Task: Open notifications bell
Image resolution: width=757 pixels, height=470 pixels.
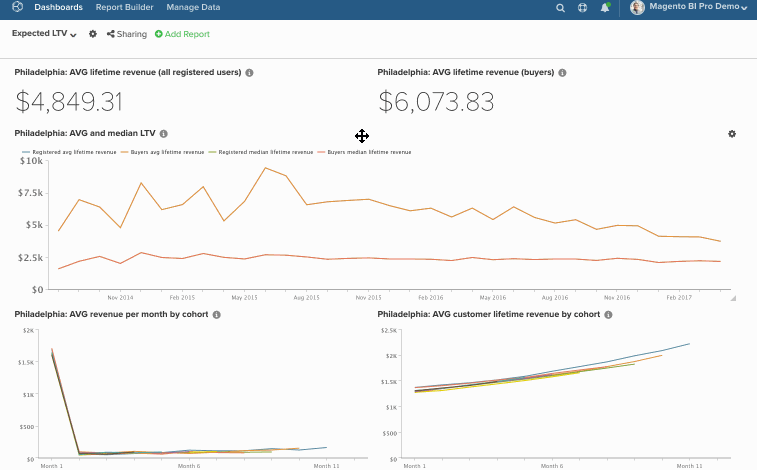Action: (605, 8)
